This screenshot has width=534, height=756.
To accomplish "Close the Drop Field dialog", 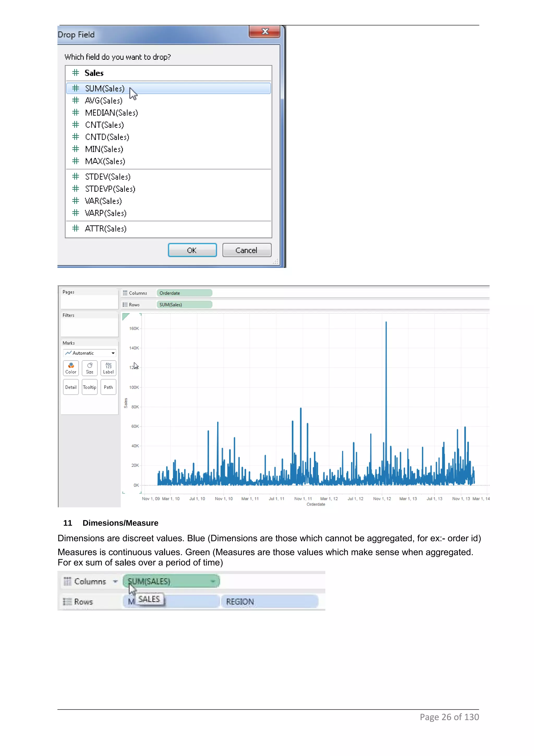I will [265, 32].
